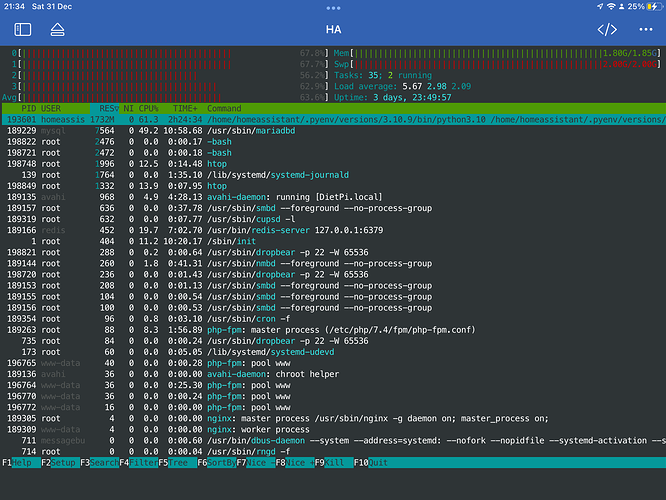The image size is (666, 500).
Task: Select the htop process PID 198748
Action: pos(333,164)
